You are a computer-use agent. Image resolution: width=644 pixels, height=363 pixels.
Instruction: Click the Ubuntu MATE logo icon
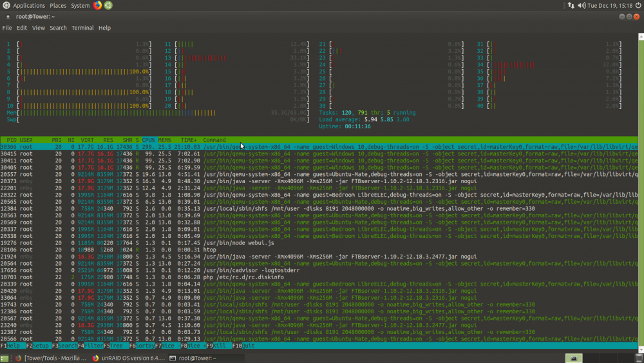click(x=6, y=5)
